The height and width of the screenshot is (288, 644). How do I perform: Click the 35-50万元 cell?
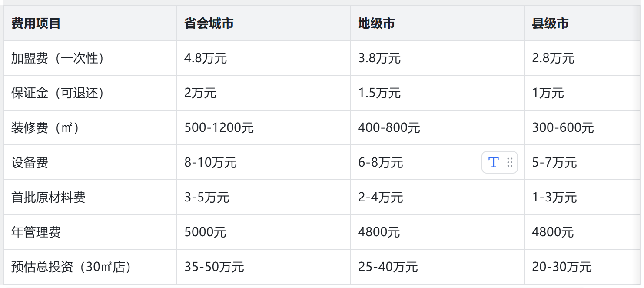(x=214, y=267)
